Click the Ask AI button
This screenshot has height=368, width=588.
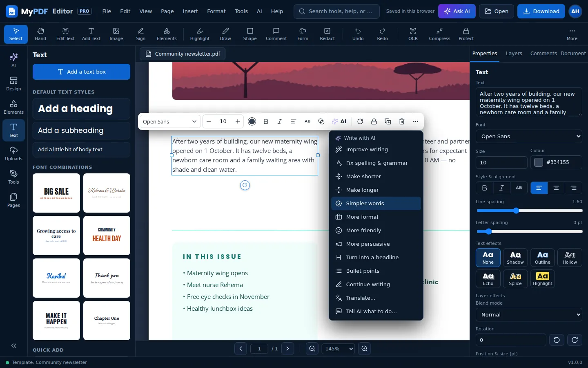click(457, 11)
